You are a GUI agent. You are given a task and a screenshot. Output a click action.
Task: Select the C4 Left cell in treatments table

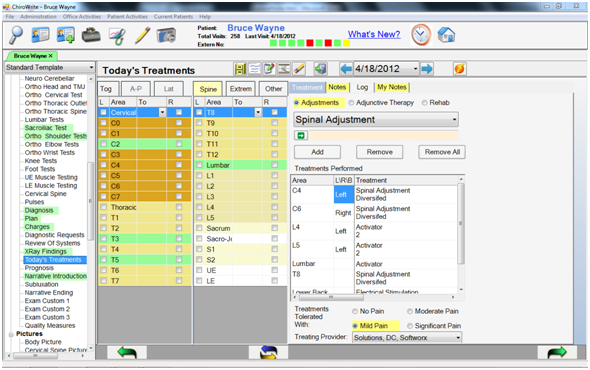[344, 195]
